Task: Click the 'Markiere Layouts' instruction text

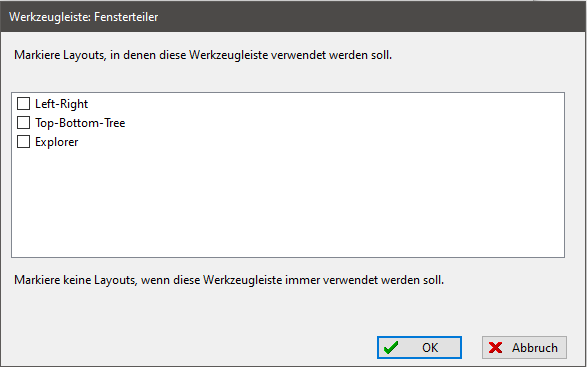Action: coord(203,55)
